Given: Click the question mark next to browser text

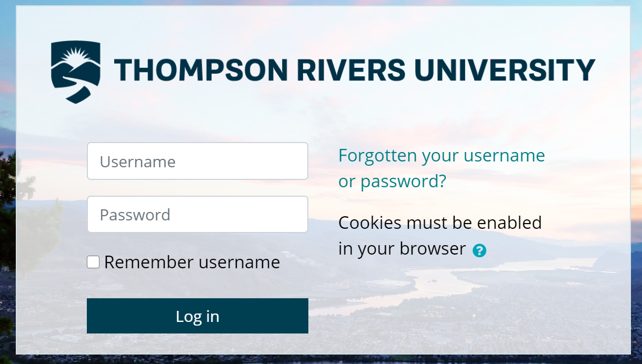Looking at the screenshot, I should point(480,250).
